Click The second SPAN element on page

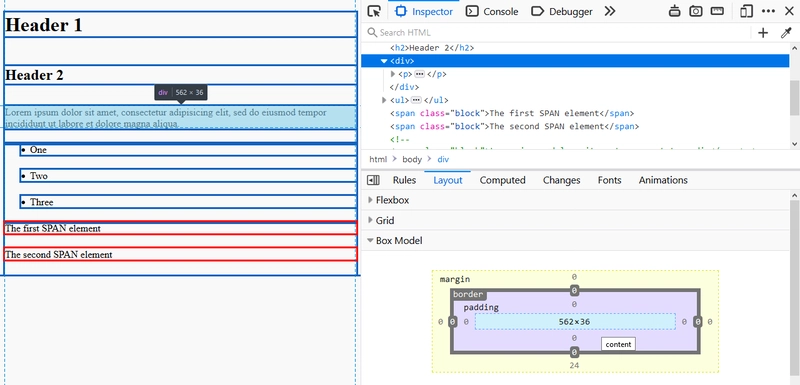[59, 254]
